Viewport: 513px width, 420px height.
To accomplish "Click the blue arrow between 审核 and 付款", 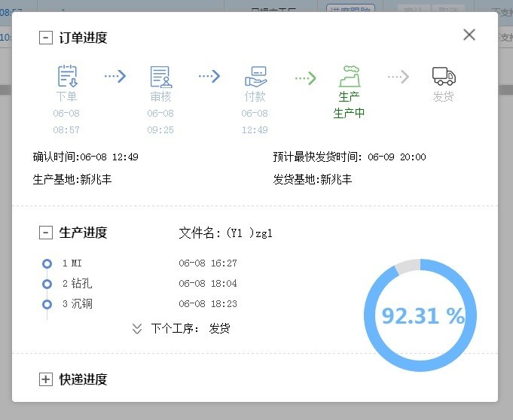I will click(209, 76).
